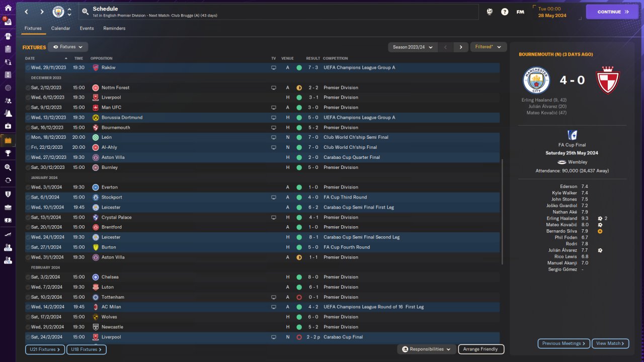Click the red loss indicator on Tottenham row
This screenshot has width=644, height=362.
(299, 297)
